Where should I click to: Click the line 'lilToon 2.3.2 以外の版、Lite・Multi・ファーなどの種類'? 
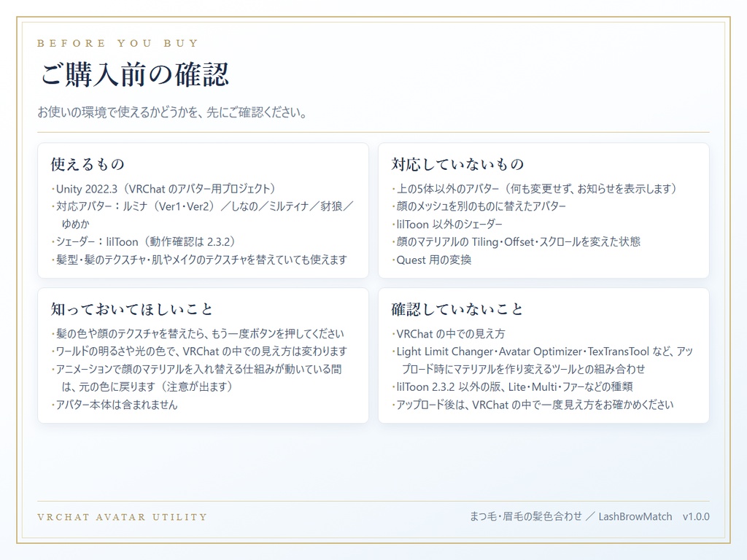(512, 386)
